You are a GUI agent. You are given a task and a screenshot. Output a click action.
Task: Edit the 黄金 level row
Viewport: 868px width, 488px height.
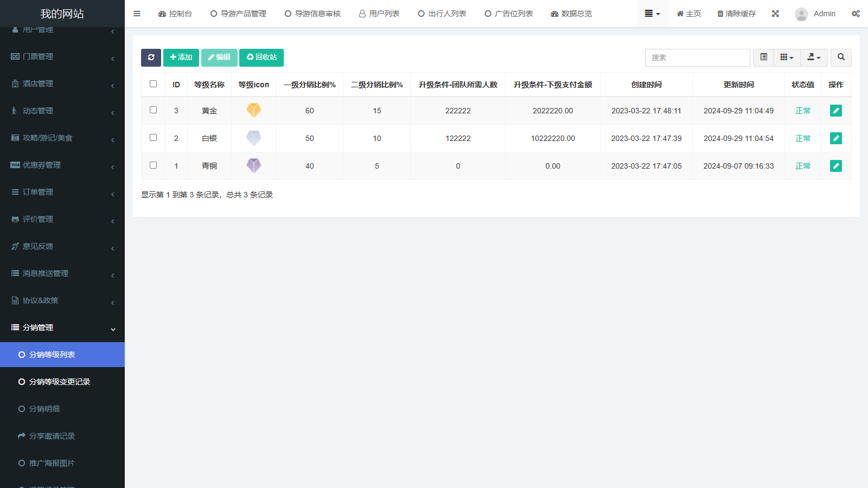[x=835, y=111]
